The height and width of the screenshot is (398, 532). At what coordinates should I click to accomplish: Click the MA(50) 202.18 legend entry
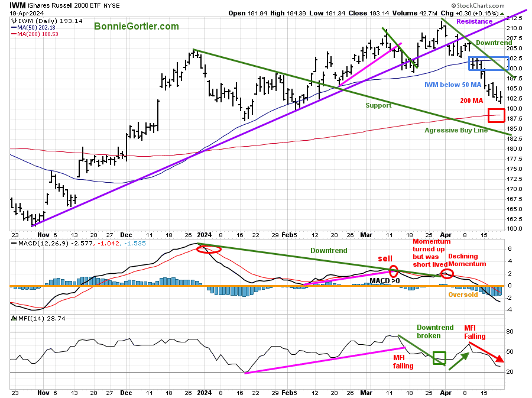click(x=33, y=27)
